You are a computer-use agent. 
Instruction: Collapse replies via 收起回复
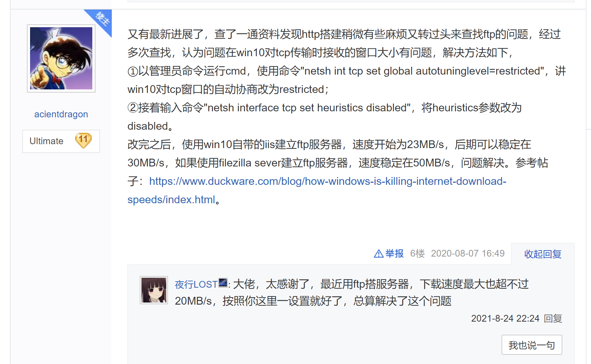pyautogui.click(x=543, y=254)
